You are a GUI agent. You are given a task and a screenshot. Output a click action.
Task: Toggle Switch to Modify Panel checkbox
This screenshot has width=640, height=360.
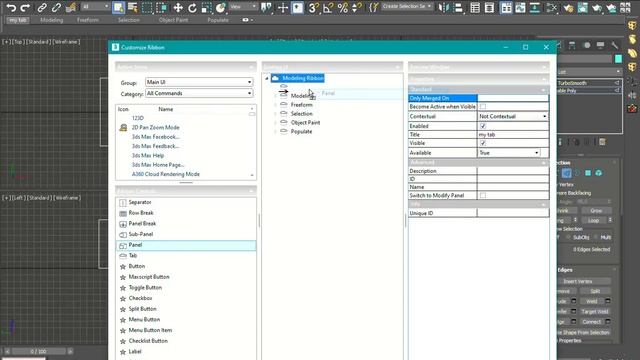coord(483,196)
